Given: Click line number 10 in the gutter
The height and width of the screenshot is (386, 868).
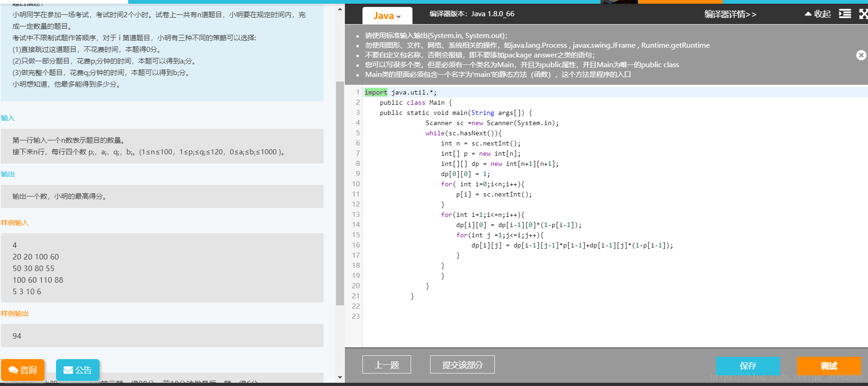Looking at the screenshot, I should (x=356, y=184).
